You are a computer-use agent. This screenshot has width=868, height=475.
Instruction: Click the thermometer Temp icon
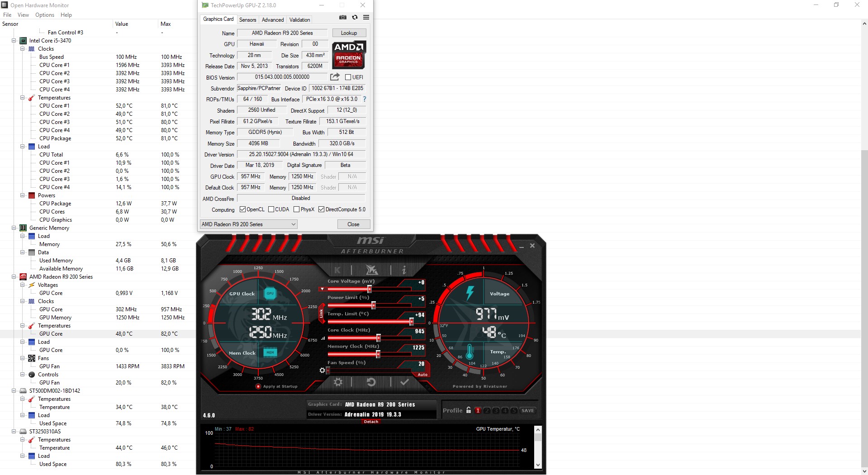point(470,351)
